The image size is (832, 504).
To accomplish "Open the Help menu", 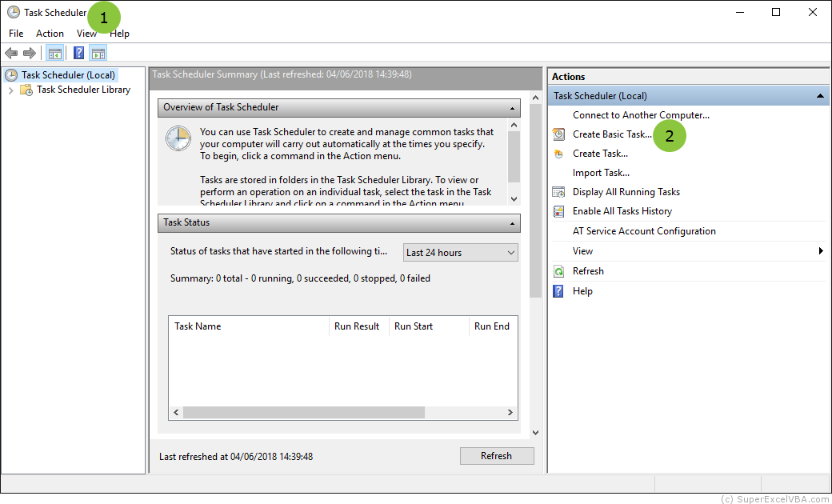I will click(119, 34).
